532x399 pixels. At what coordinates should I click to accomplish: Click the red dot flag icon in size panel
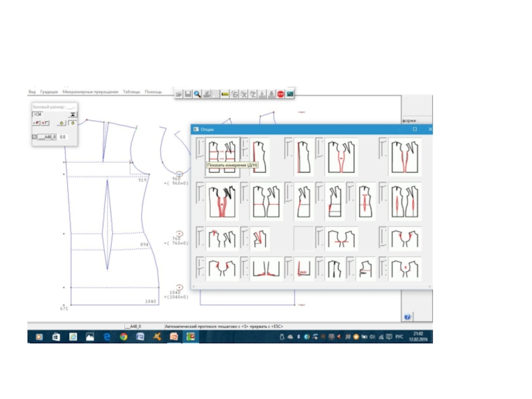[37, 123]
